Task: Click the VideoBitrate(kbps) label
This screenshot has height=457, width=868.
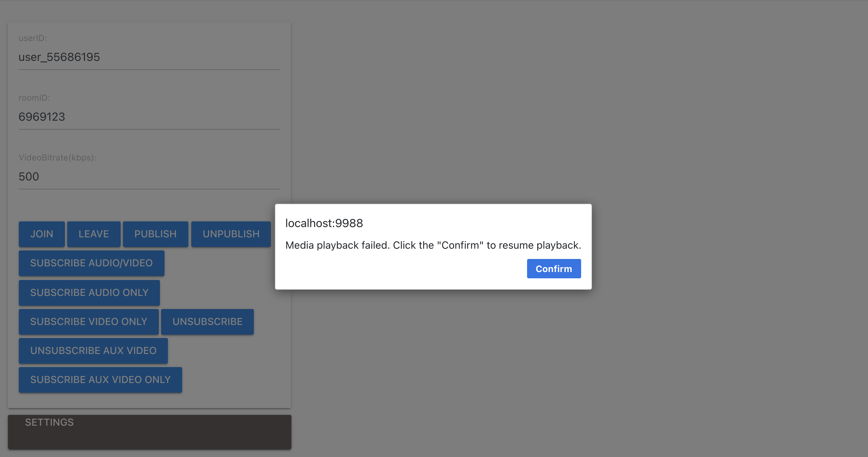Action: point(57,157)
